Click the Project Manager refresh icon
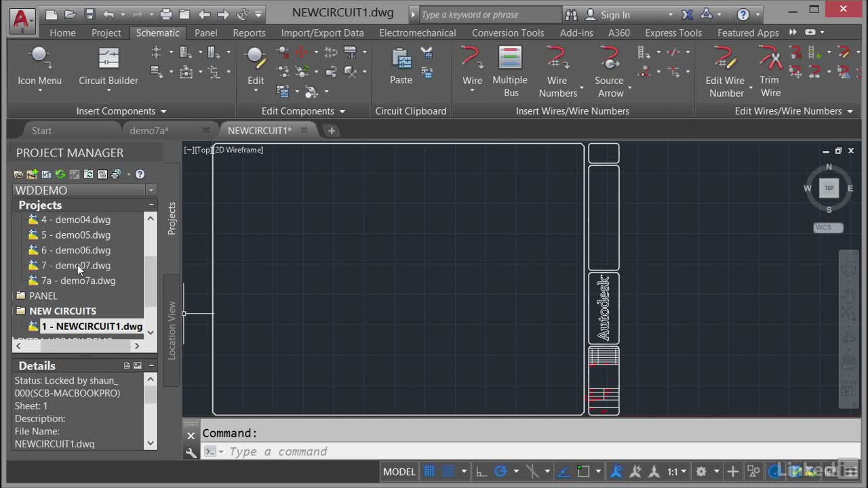This screenshot has height=488, width=868. (60, 174)
